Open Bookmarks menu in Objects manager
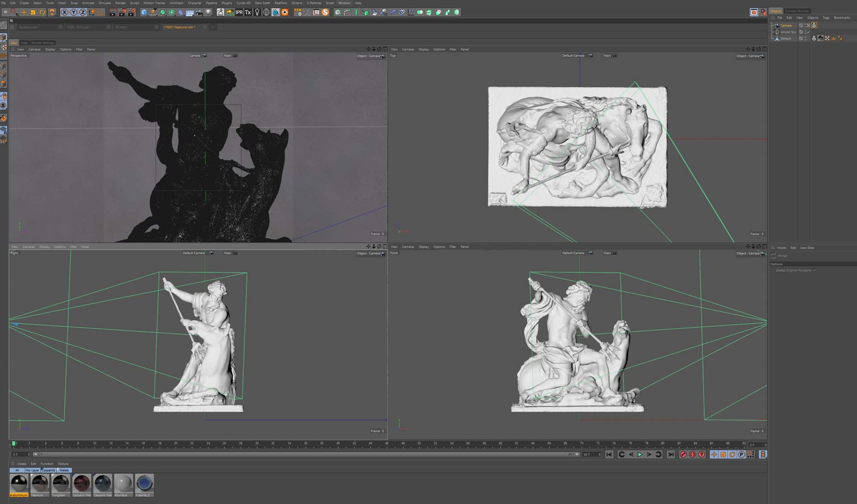 pos(842,18)
